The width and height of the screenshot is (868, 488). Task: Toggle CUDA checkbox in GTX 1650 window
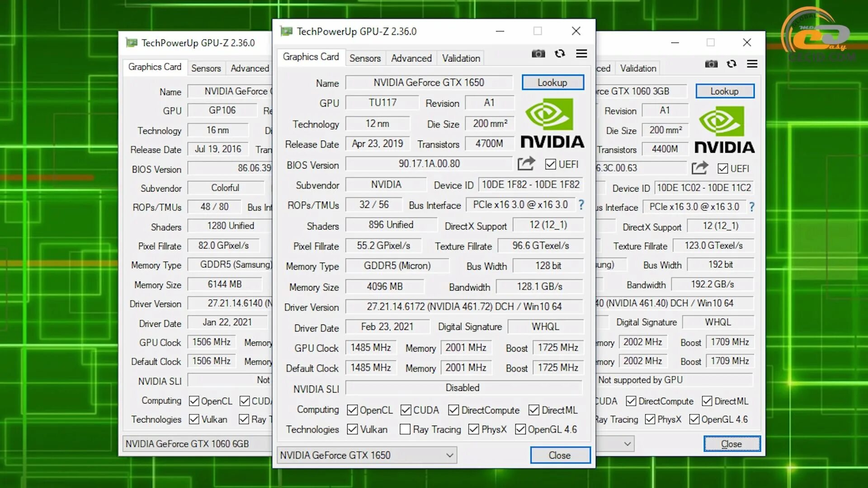pos(406,410)
